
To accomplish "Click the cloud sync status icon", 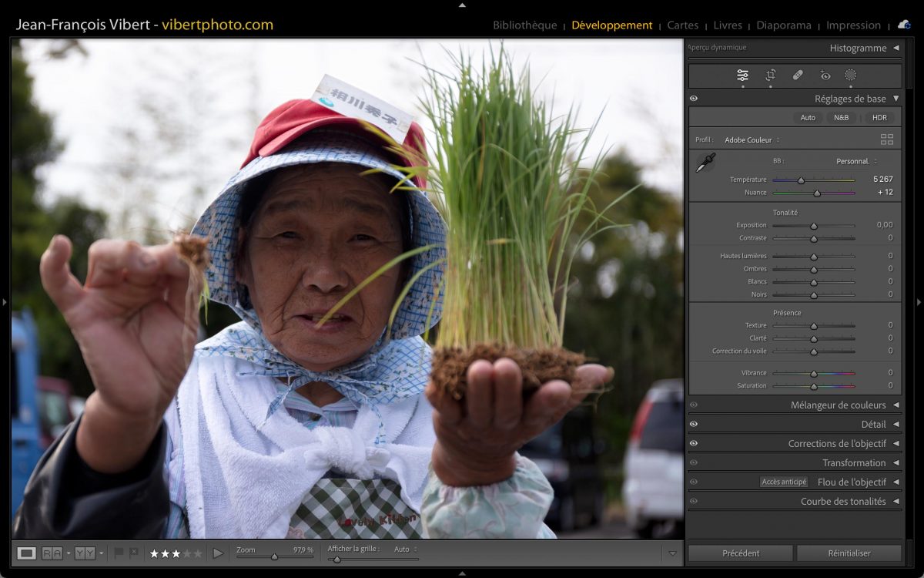I will point(904,25).
